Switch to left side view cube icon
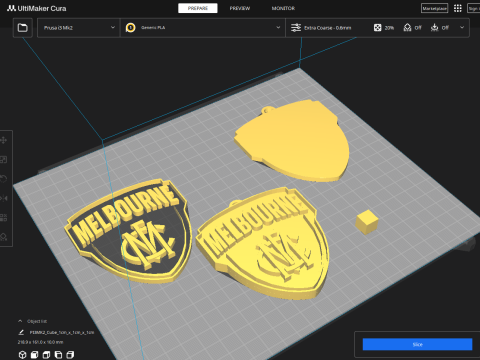The height and width of the screenshot is (360, 480). pos(58,354)
